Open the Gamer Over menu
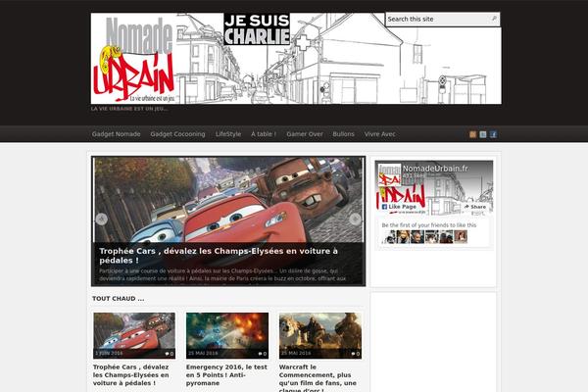Image resolution: width=588 pixels, height=392 pixels. pyautogui.click(x=305, y=134)
